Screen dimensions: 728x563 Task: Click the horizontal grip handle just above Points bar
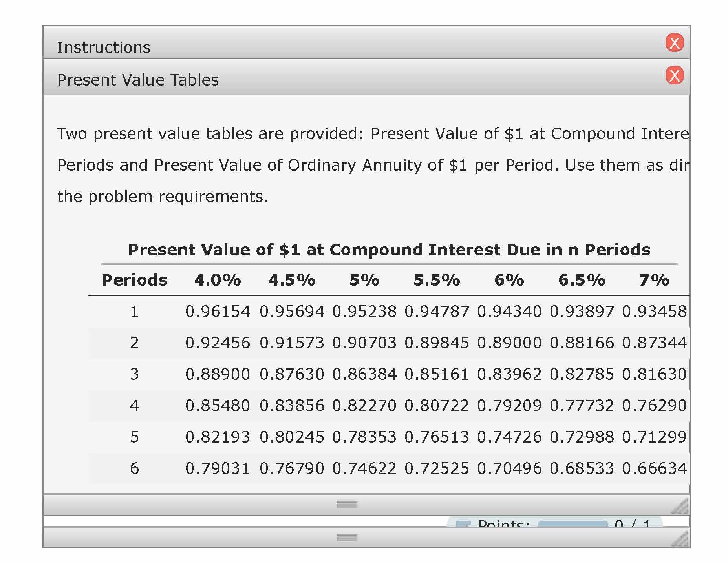click(347, 505)
